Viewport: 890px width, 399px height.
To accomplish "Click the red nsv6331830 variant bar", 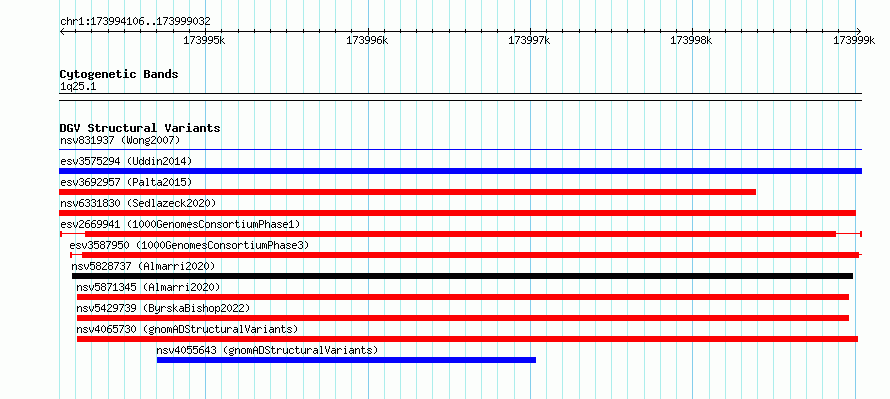I will point(457,213).
